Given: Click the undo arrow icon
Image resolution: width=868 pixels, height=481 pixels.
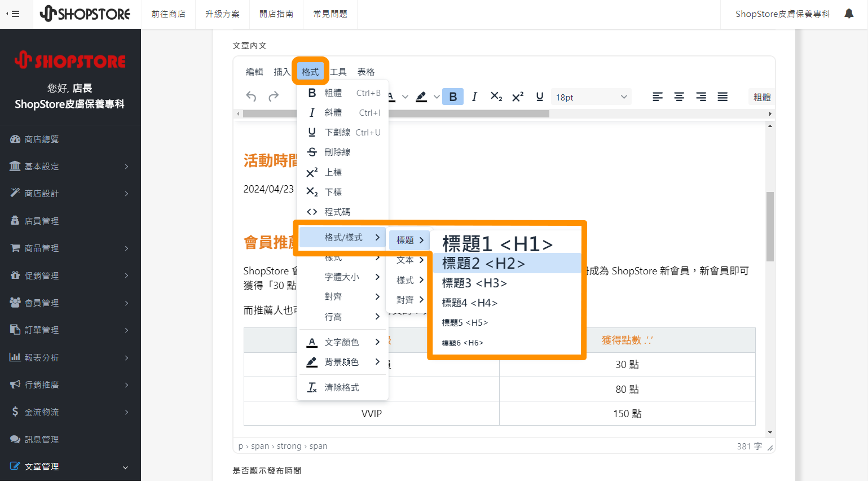Looking at the screenshot, I should [x=252, y=97].
